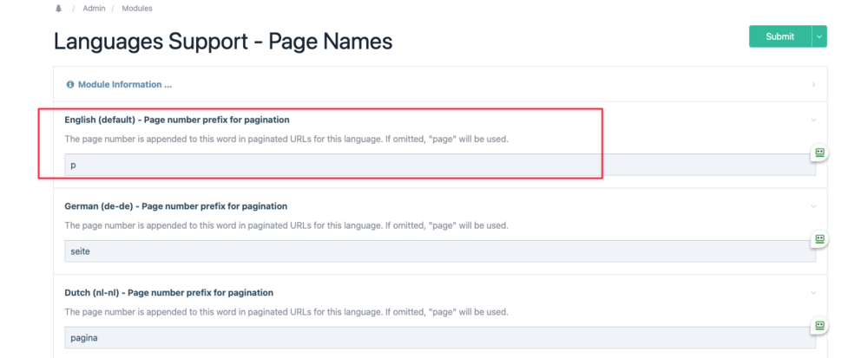
Task: Click the English (default) page number prefix header
Action: click(177, 120)
